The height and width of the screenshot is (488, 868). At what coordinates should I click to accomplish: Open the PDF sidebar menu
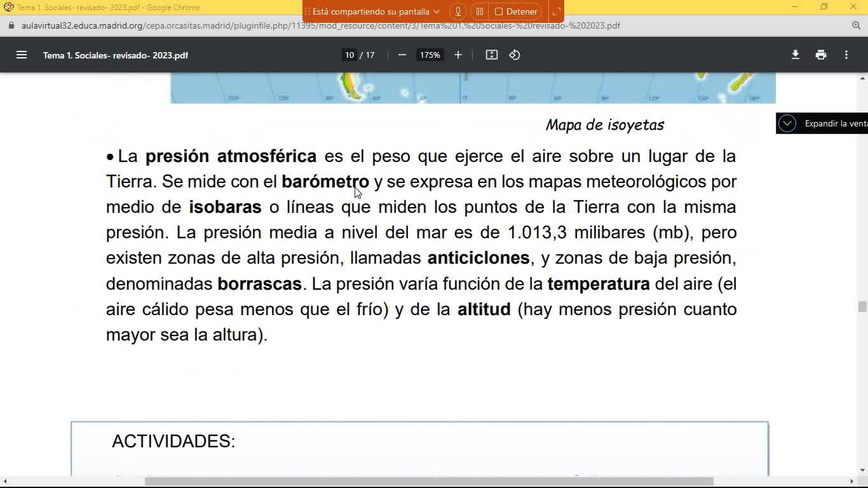[x=22, y=55]
